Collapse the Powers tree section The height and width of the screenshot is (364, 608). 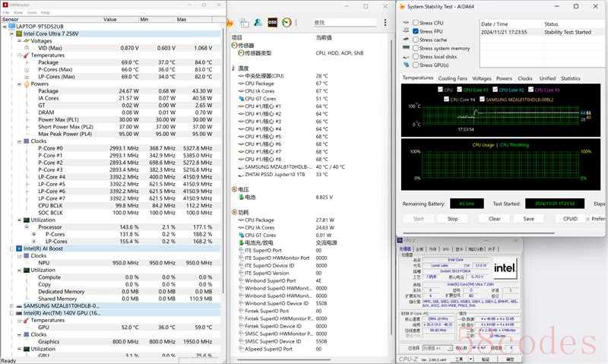click(20, 84)
